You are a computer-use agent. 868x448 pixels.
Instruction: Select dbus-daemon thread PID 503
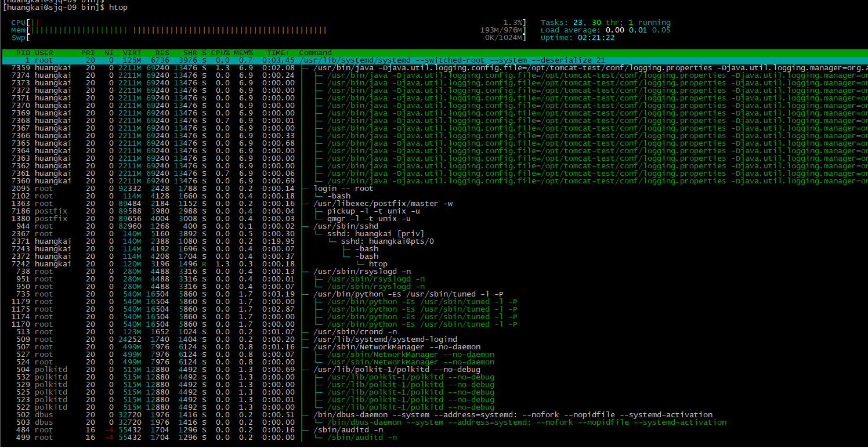pyautogui.click(x=434, y=422)
